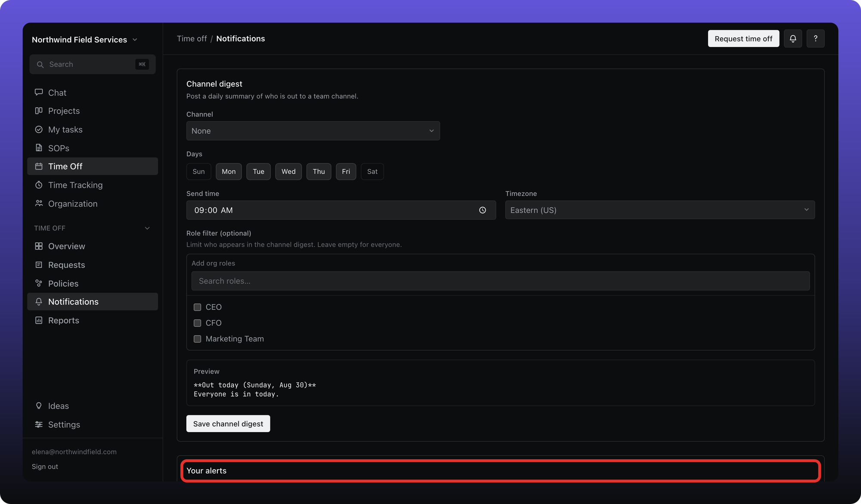The image size is (861, 504).
Task: Click the Settings sliders icon
Action: (39, 424)
